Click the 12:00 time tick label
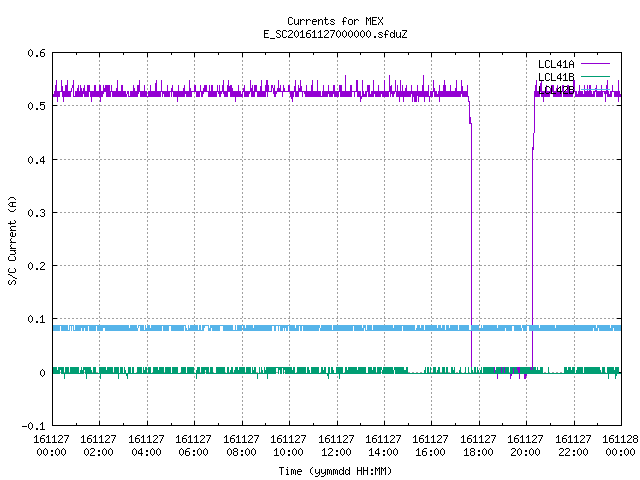Image resolution: width=640 pixels, height=480 pixels. (x=336, y=452)
